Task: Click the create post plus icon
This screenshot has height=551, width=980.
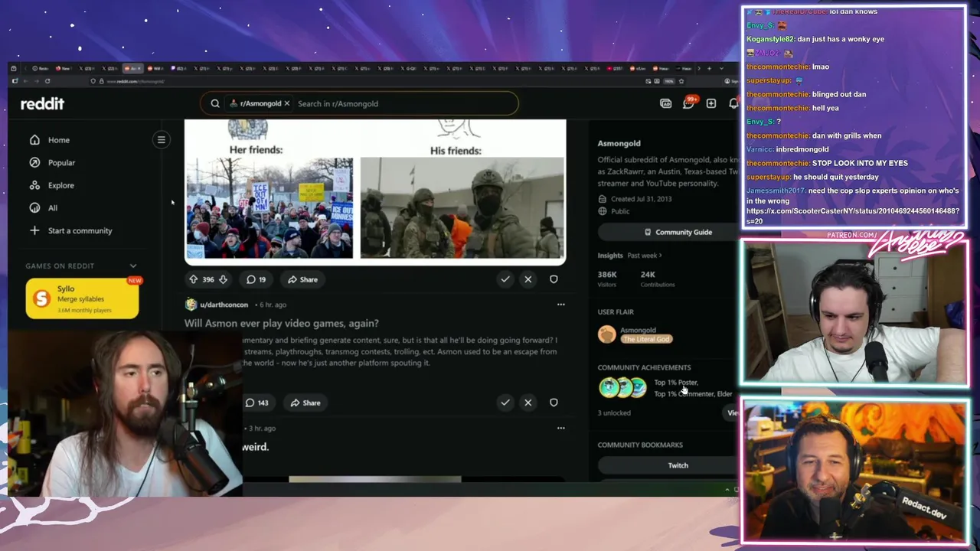Action: tap(711, 103)
